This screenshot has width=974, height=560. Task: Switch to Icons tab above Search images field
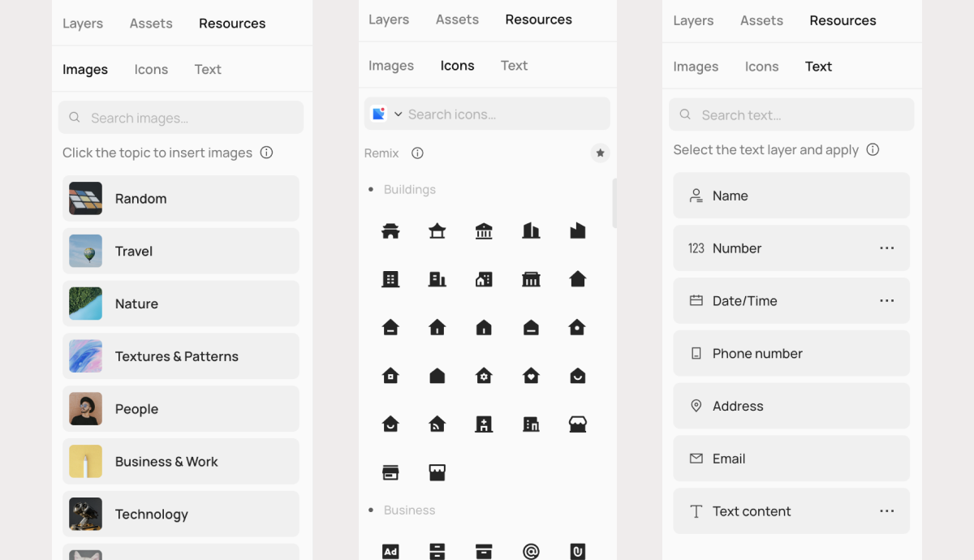pos(151,70)
